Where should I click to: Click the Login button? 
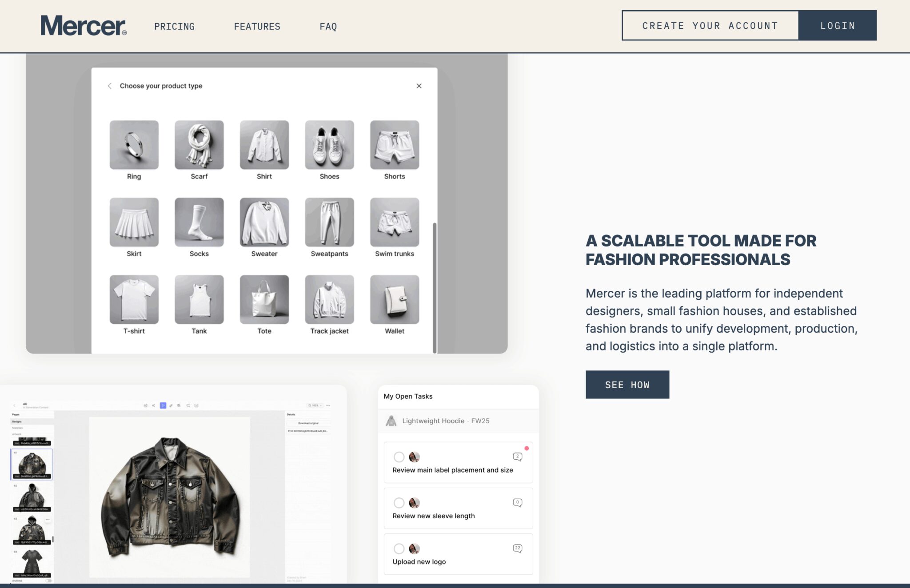coord(838,25)
